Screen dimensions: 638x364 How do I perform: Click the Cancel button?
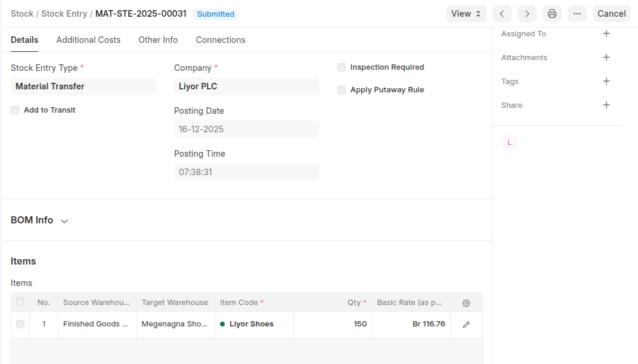[x=611, y=14]
